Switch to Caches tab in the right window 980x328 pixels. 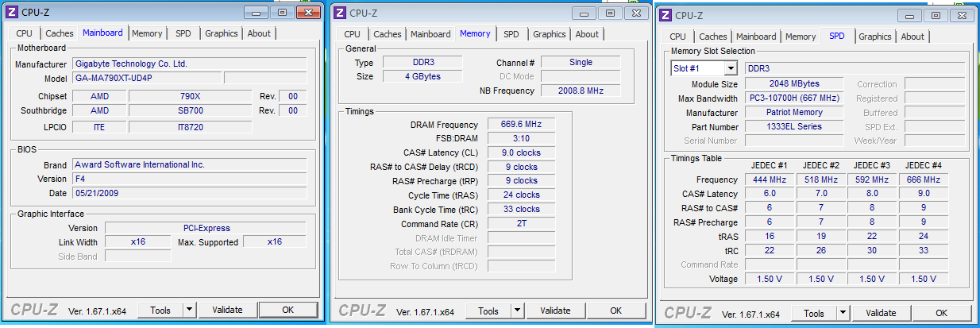(713, 37)
